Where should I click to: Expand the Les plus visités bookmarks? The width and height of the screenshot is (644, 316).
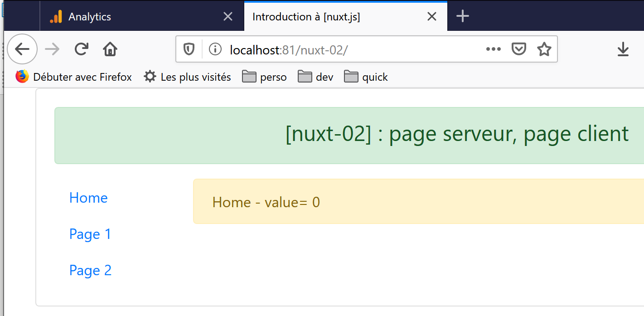[187, 77]
